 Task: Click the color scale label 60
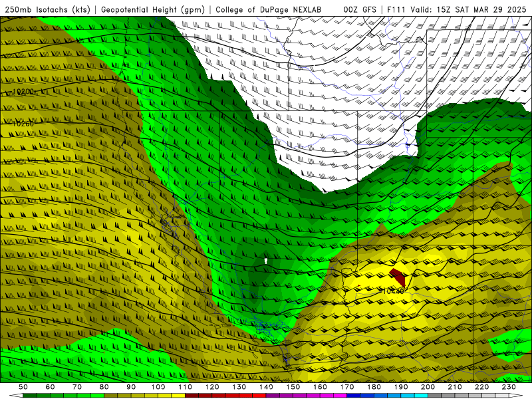51,387
